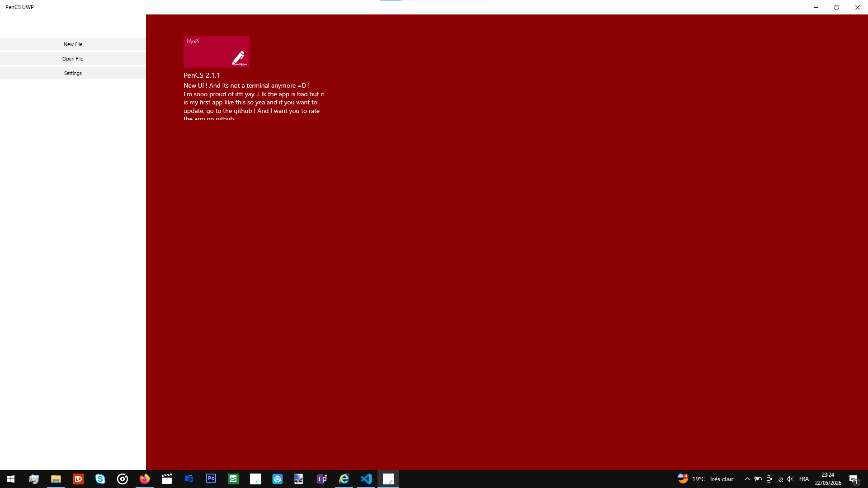Open the picture-with-pen taskbar icon
868x488 pixels.
(x=300, y=479)
